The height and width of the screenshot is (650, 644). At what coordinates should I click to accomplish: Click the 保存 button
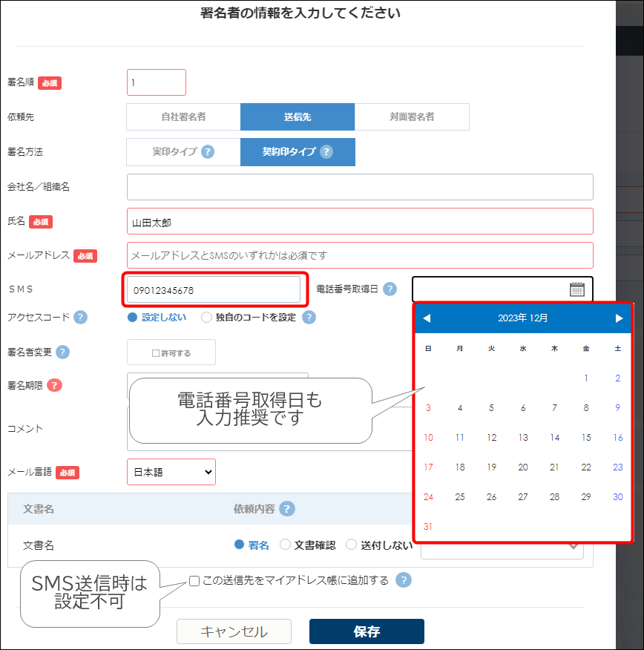(x=367, y=631)
